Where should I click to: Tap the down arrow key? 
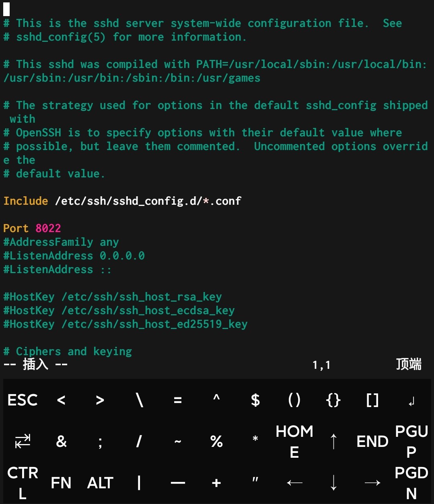(333, 483)
